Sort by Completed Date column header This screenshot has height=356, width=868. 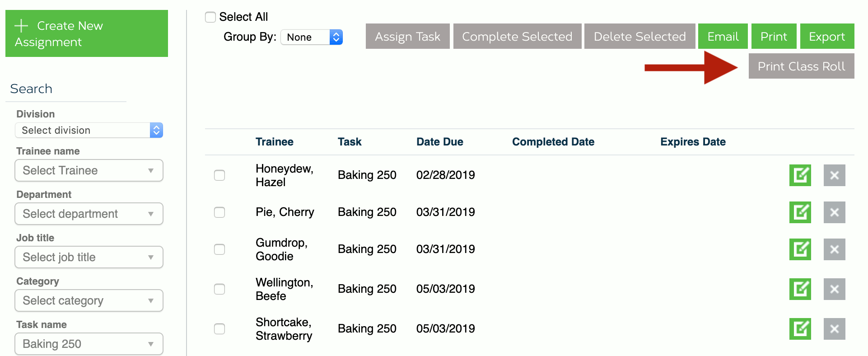553,142
